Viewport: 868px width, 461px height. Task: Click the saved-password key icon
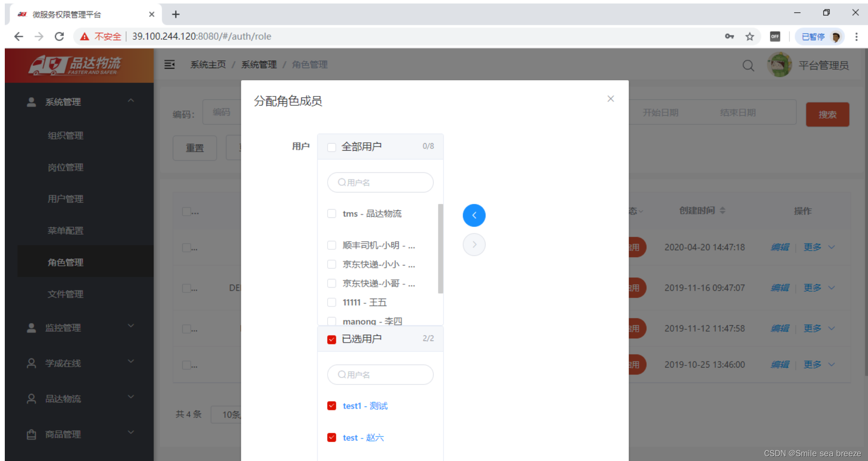(x=729, y=36)
